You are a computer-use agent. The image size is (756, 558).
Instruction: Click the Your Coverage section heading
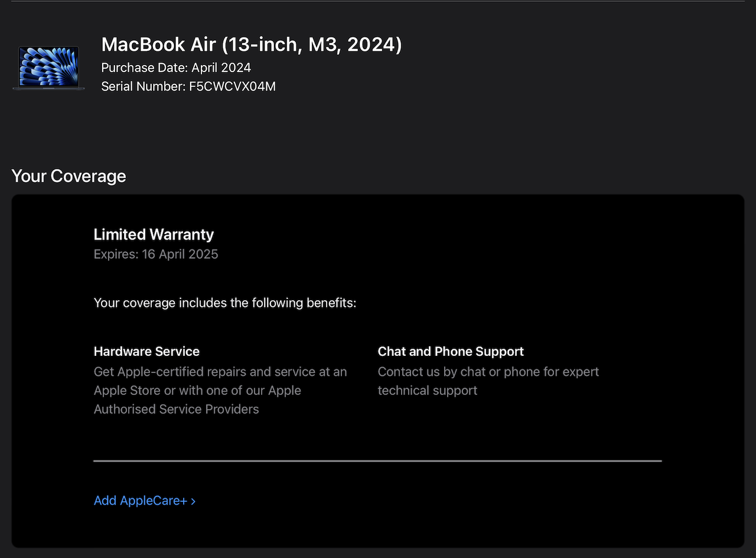[x=69, y=176]
